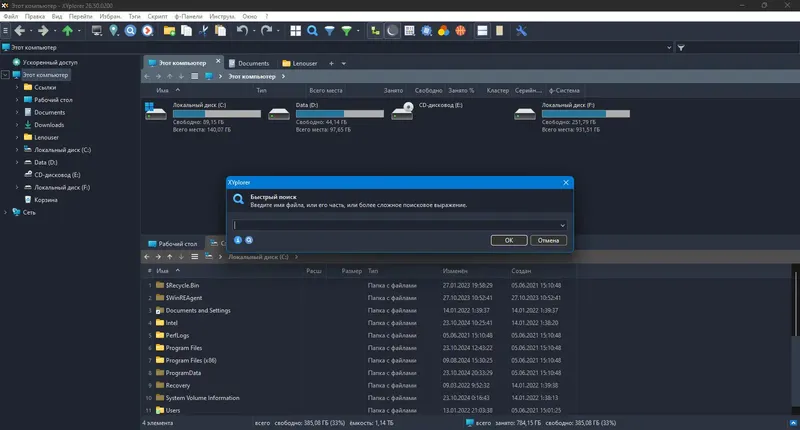Click the orange ball icon in the toolbar

pos(461,31)
